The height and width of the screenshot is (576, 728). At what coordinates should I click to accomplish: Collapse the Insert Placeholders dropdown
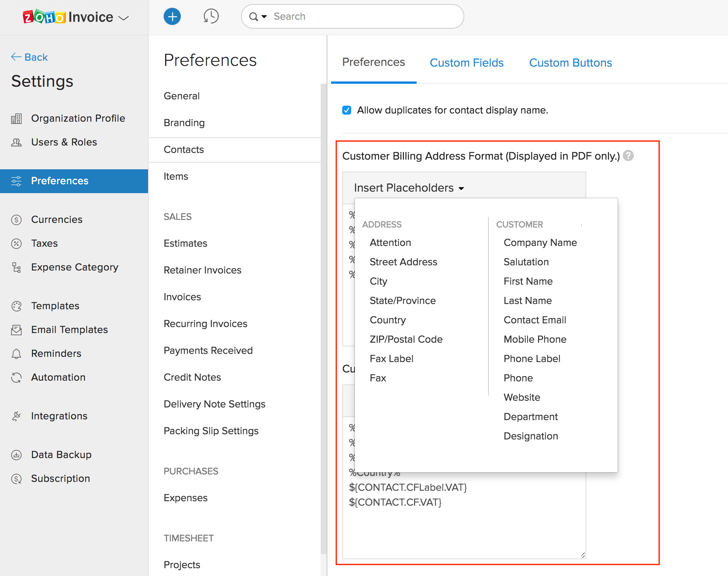click(x=409, y=188)
